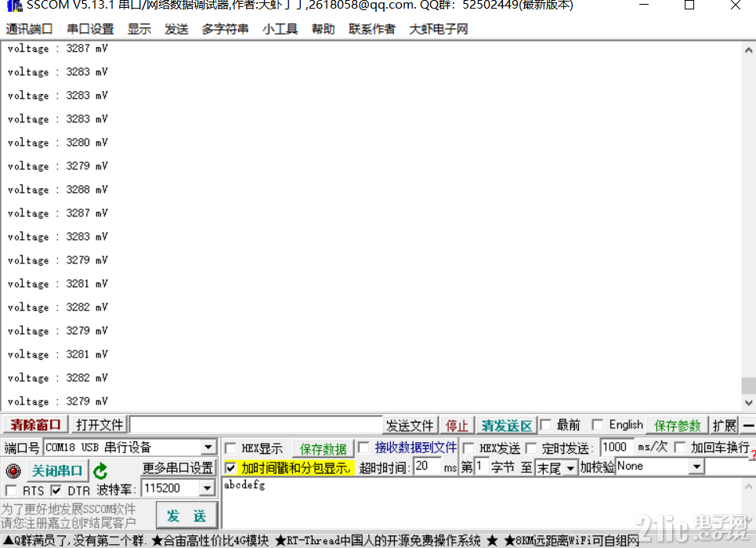Image resolution: width=756 pixels, height=548 pixels.
Task: Click the 清发送区 button
Action: pos(506,426)
